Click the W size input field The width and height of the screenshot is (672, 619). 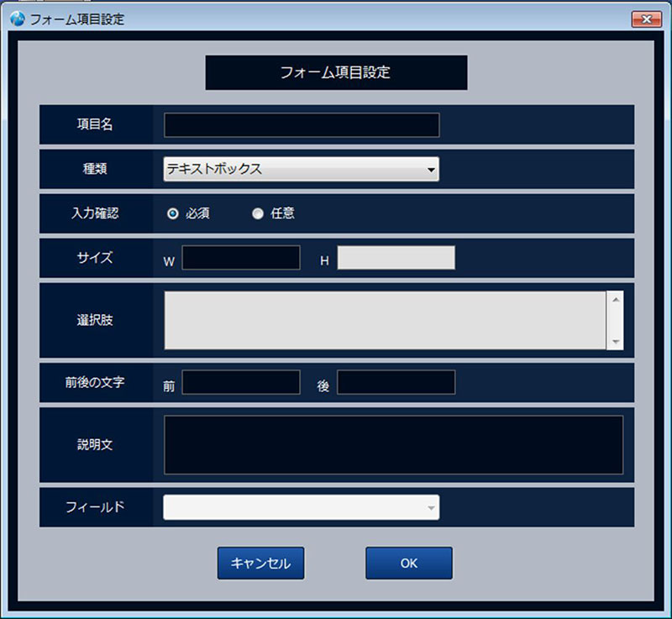tap(241, 258)
